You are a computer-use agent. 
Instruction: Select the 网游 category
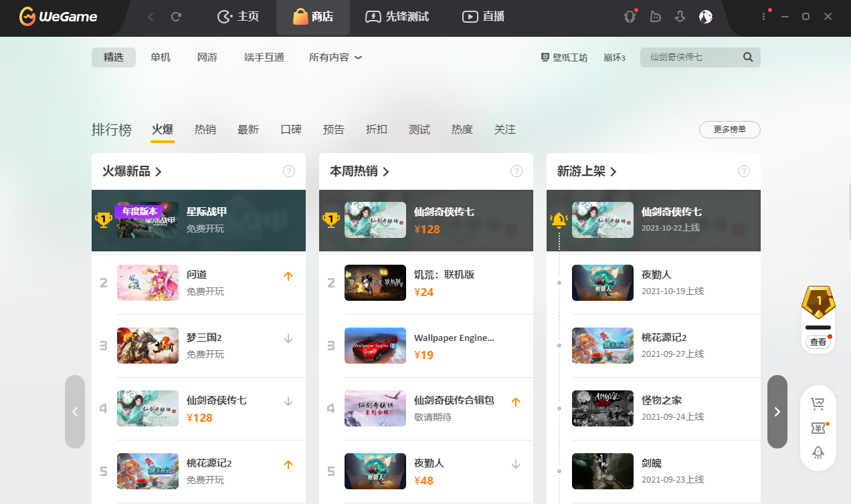[207, 57]
